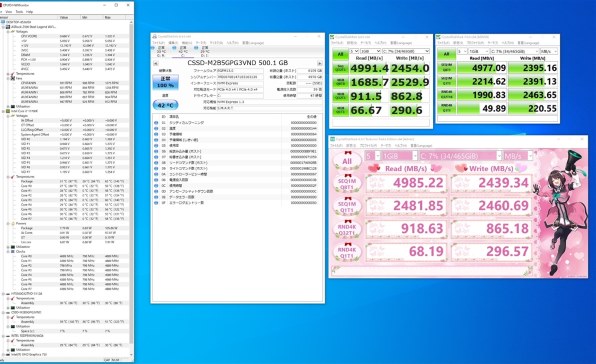Select the 29 °C D: disk tab
This screenshot has width=596, height=364.
click(x=204, y=52)
